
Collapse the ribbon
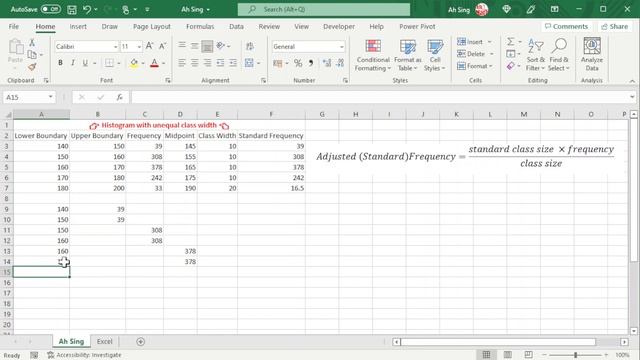pos(632,81)
